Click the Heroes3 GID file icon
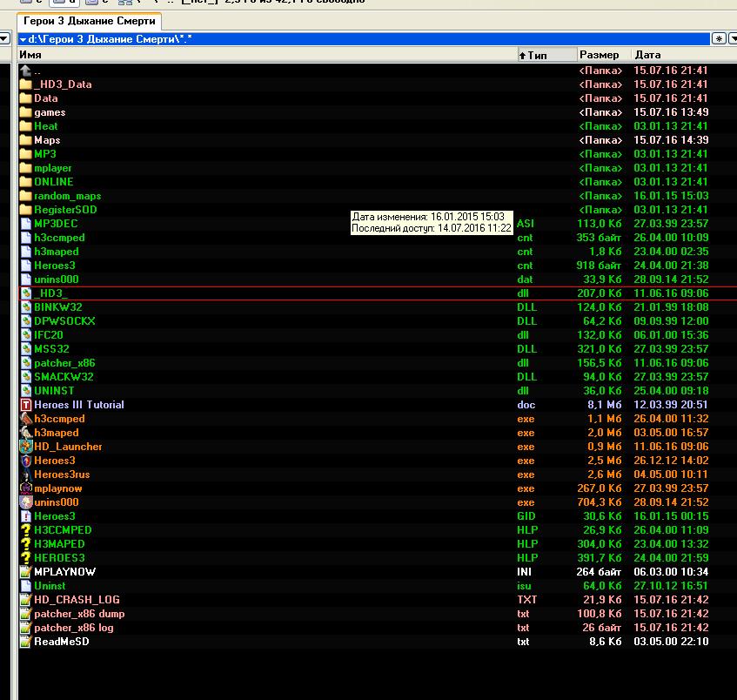The width and height of the screenshot is (737, 700). pyautogui.click(x=26, y=516)
